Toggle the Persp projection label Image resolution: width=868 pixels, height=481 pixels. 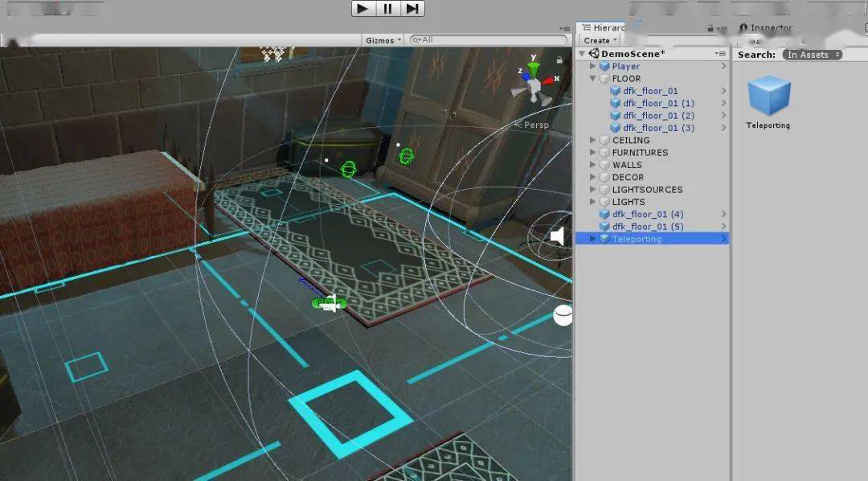coord(533,125)
